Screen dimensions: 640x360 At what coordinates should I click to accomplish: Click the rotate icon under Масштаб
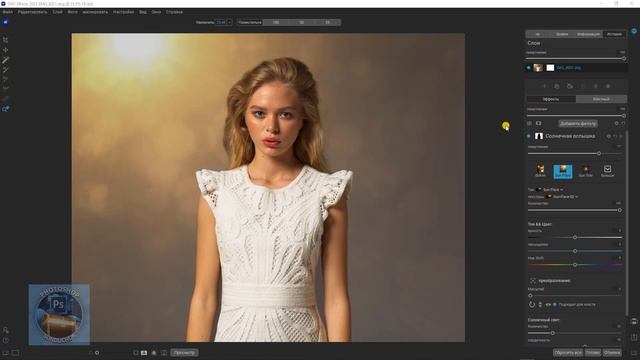click(x=532, y=304)
